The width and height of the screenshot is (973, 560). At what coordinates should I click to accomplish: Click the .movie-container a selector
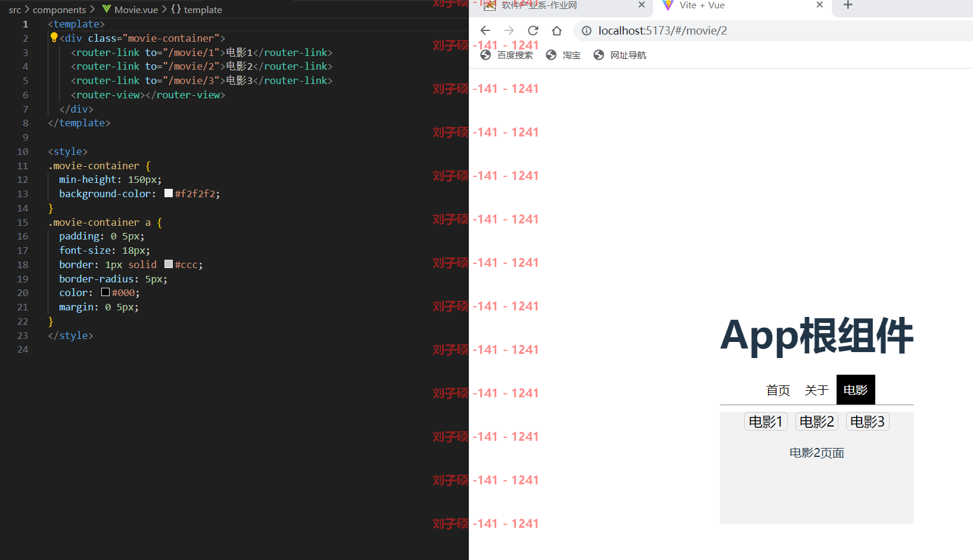pyautogui.click(x=100, y=222)
